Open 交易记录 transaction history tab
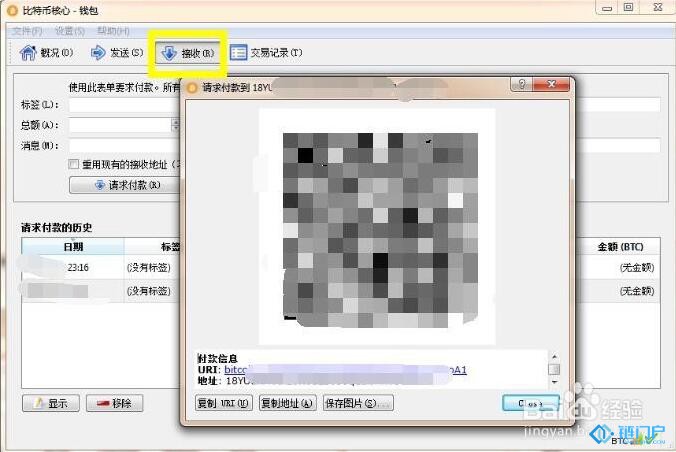Image resolution: width=676 pixels, height=452 pixels. [266, 53]
